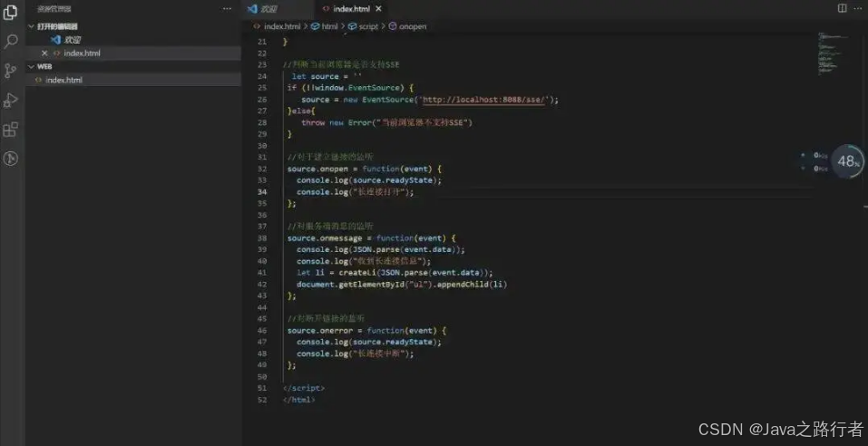Click 'let source' declaration on line 24
This screenshot has width=868, height=446.
click(x=315, y=76)
